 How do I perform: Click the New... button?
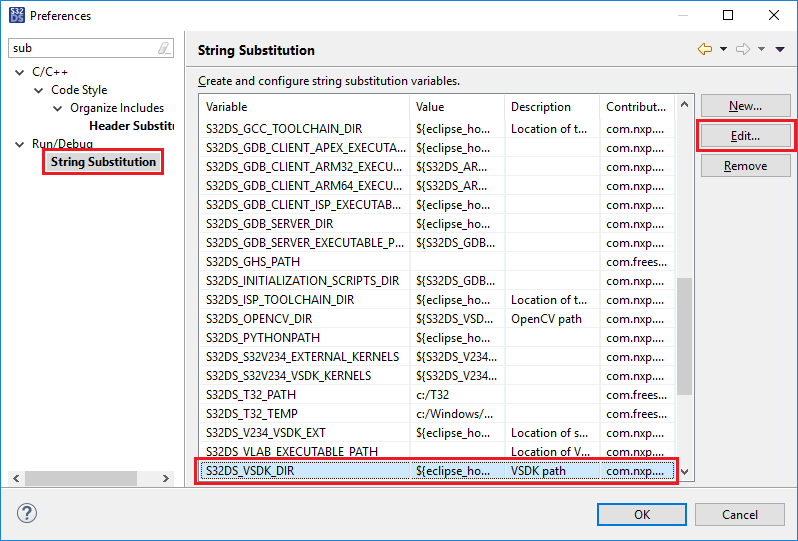click(x=745, y=106)
